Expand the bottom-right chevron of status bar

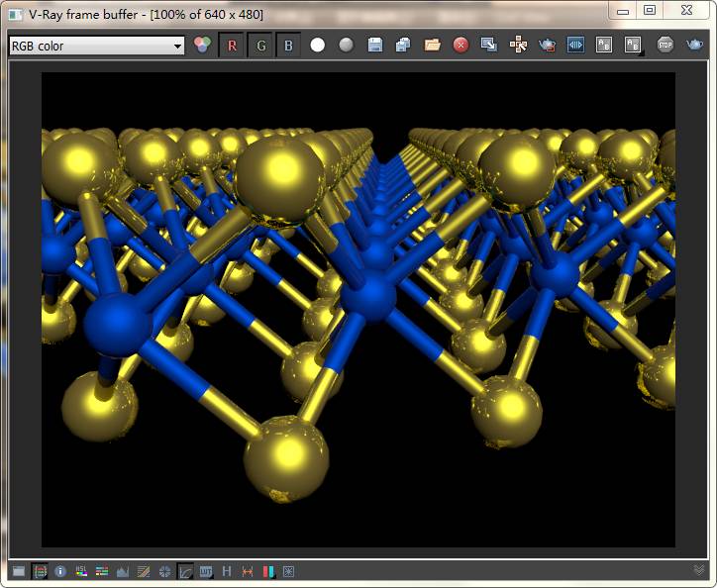[699, 571]
